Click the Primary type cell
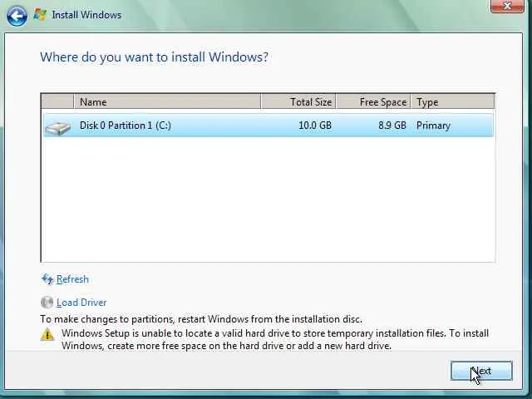Image resolution: width=532 pixels, height=399 pixels. 433,126
